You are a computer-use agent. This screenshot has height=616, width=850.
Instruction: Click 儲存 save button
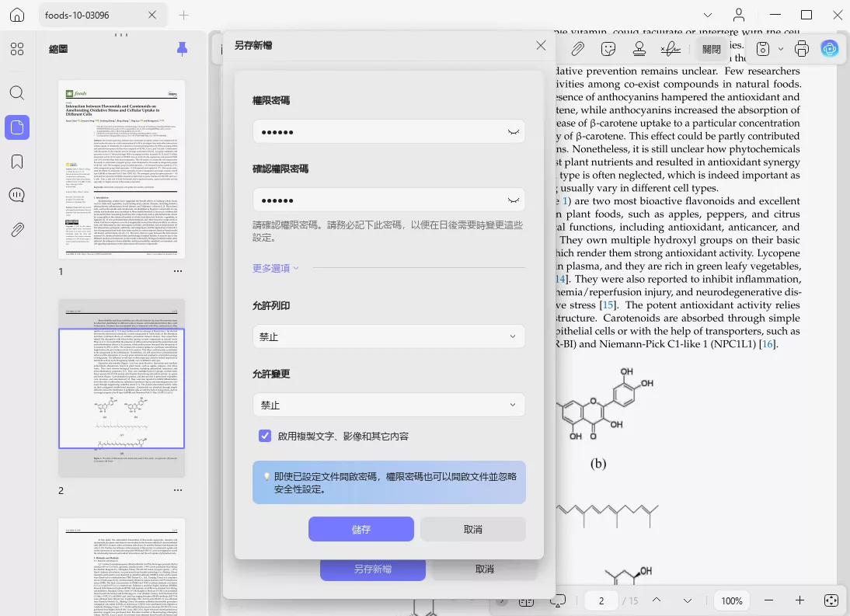click(361, 529)
